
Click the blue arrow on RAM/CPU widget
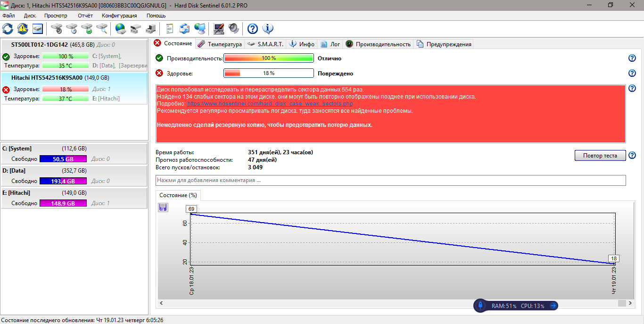click(x=553, y=306)
